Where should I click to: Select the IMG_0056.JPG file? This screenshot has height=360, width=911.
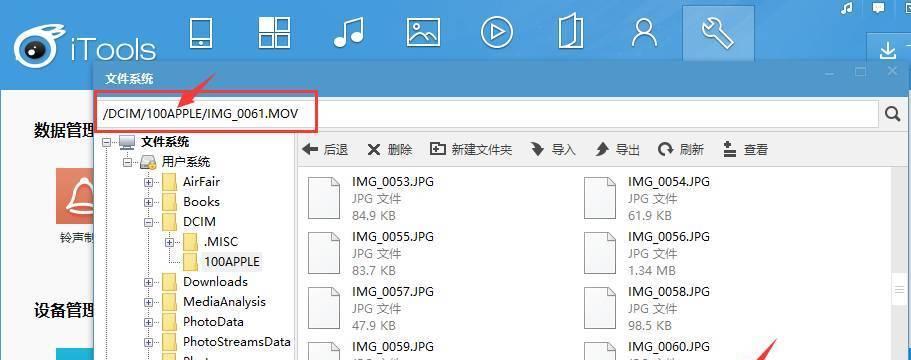(647, 253)
